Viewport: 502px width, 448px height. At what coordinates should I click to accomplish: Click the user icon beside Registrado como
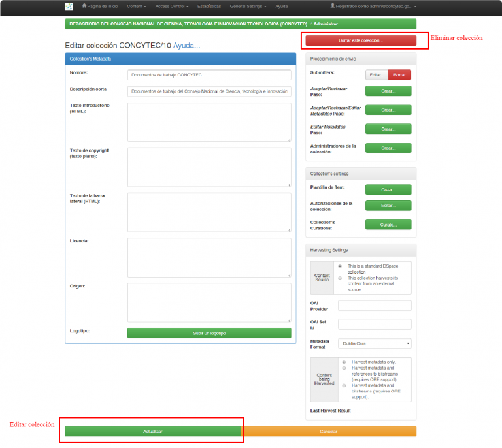[332, 6]
